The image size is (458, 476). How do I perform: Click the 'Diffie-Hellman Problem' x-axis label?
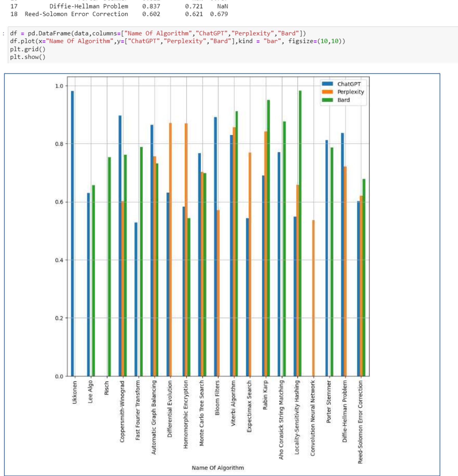(x=345, y=411)
